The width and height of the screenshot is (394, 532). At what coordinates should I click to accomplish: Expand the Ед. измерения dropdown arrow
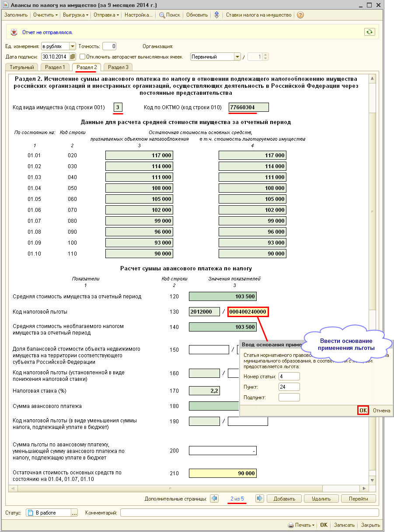pos(73,46)
